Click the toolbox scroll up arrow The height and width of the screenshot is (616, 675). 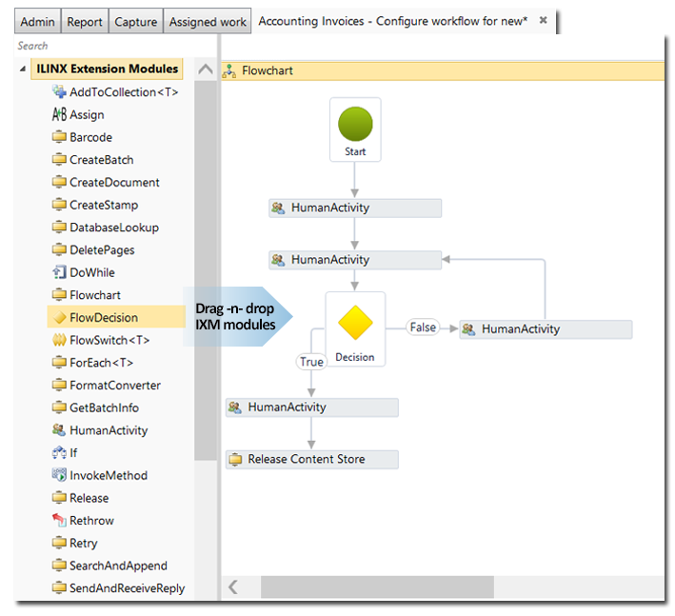pos(205,70)
